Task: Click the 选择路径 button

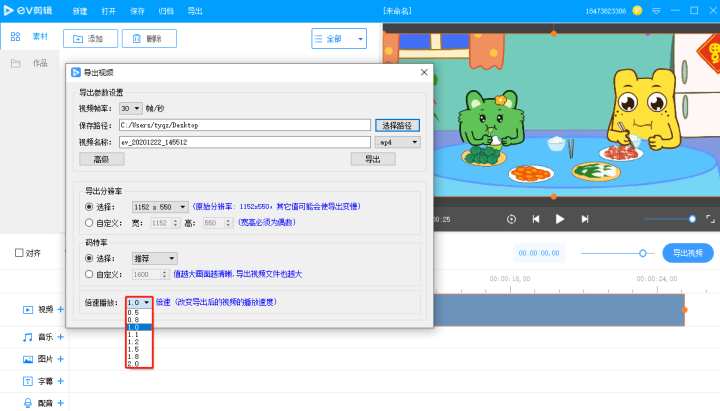Action: [397, 125]
